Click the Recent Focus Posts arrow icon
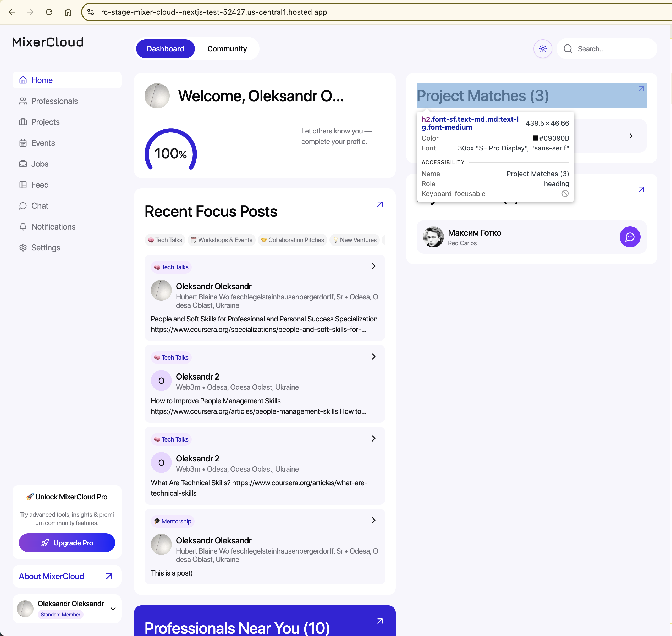Screen dimensions: 672x636 tap(379, 204)
